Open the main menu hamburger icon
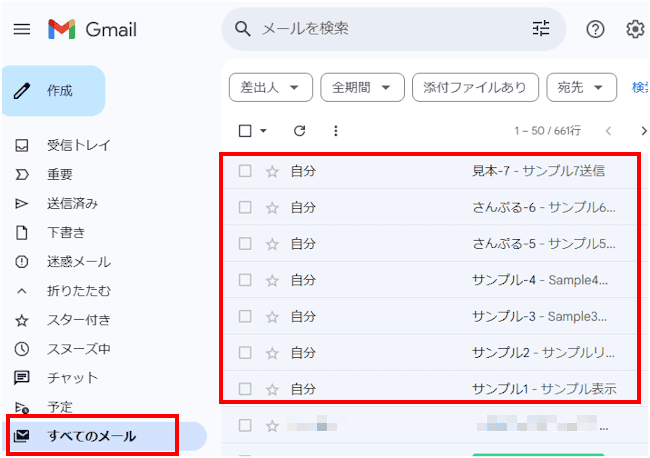 pyautogui.click(x=22, y=29)
